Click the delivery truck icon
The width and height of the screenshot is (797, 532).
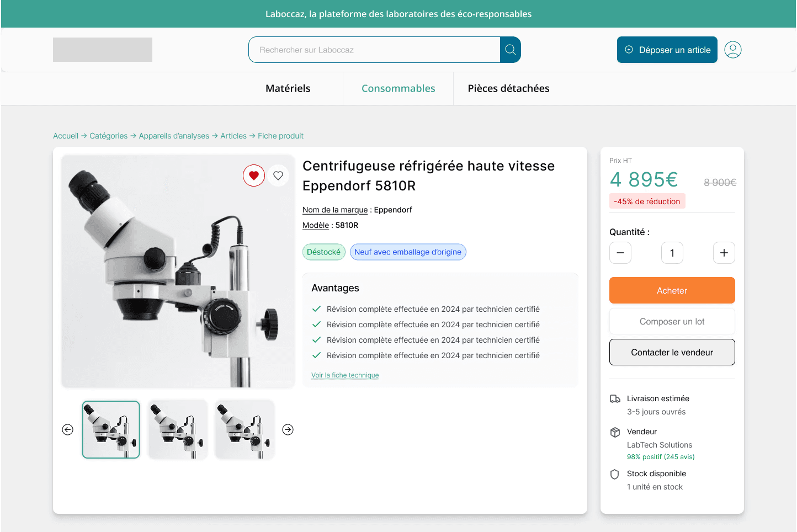click(615, 398)
